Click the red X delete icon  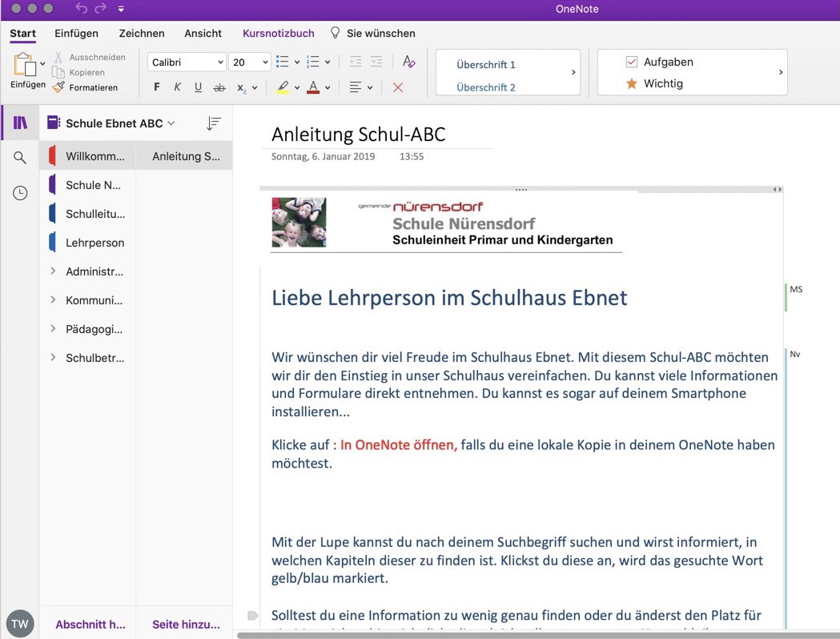397,87
